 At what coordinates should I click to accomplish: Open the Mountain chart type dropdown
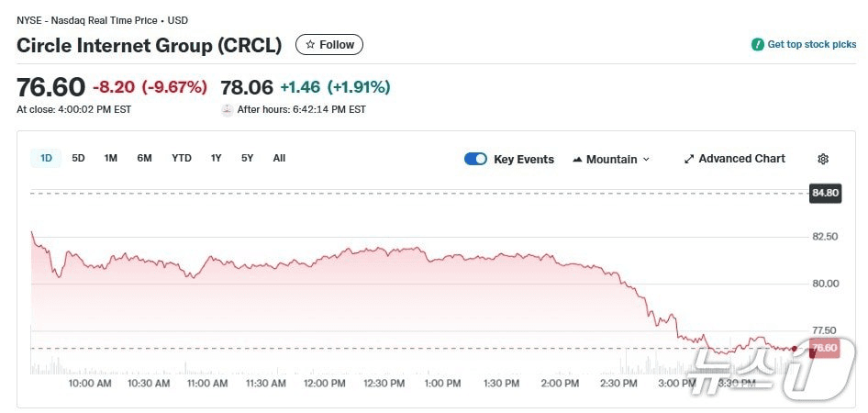[x=611, y=159]
